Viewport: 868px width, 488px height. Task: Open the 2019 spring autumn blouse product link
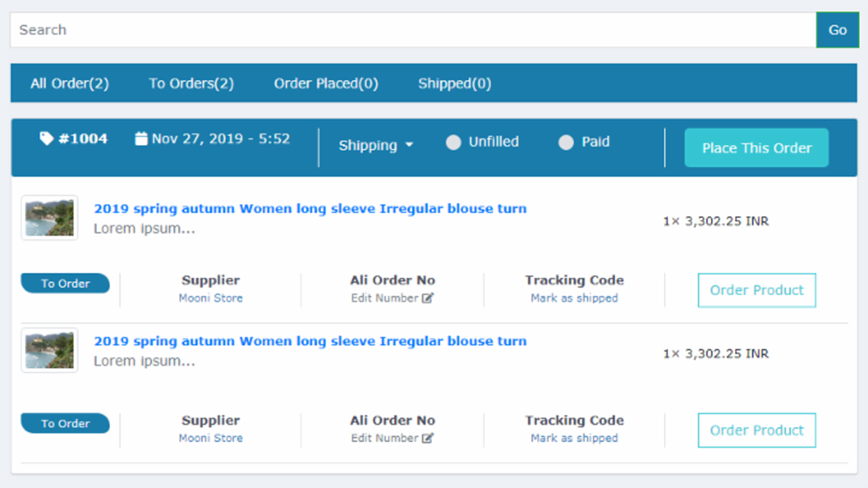coord(311,208)
